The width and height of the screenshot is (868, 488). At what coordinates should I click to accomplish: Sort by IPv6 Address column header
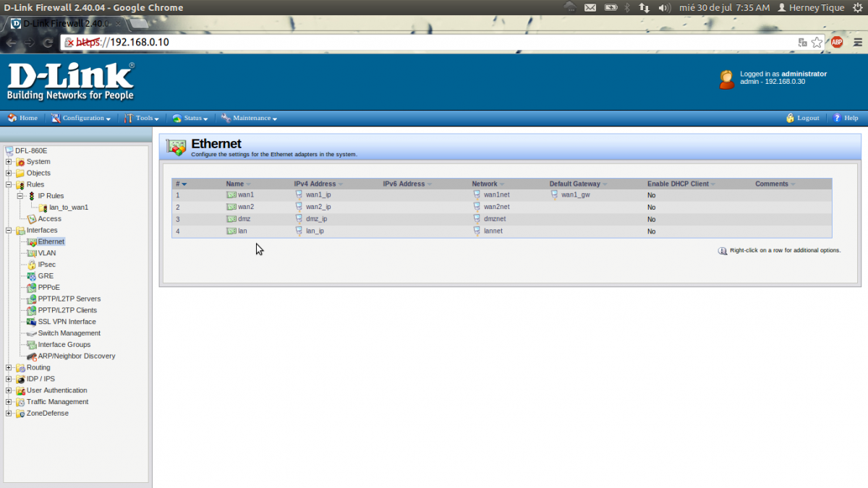click(x=407, y=184)
